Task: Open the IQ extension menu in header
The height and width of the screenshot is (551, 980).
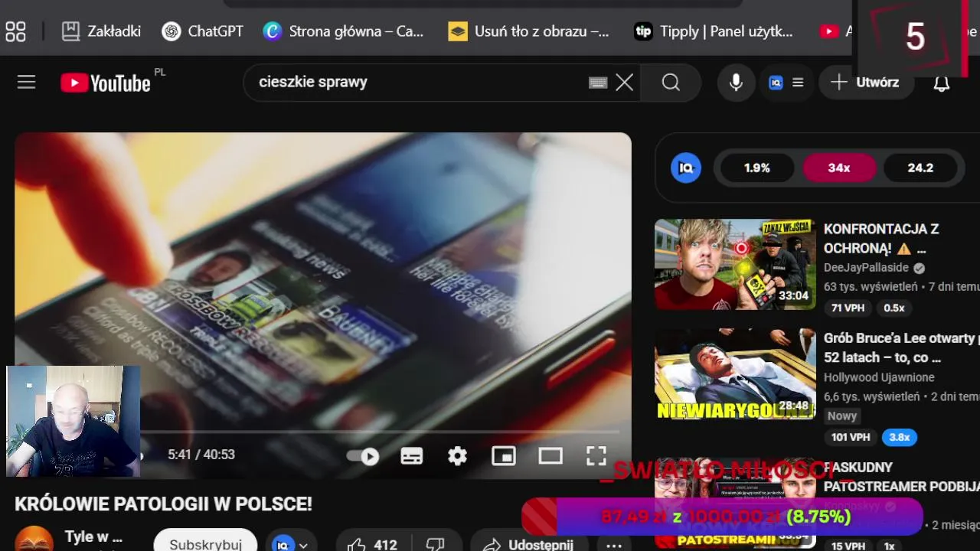Action: pyautogui.click(x=786, y=83)
